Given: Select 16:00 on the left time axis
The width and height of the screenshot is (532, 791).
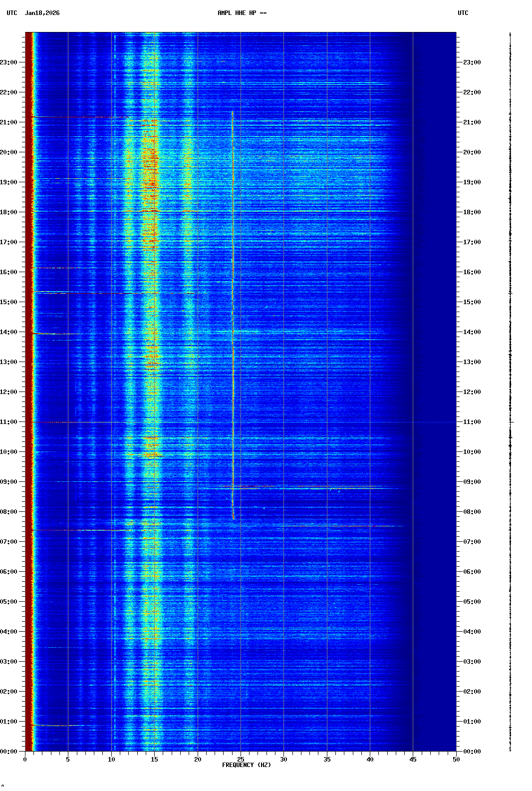Looking at the screenshot, I should pos(8,272).
